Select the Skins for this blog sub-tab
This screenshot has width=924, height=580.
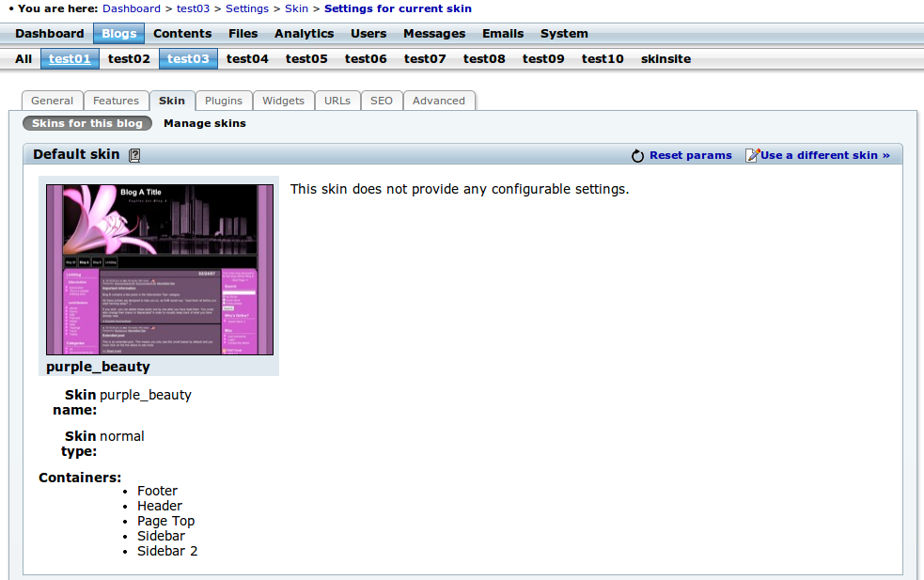tap(87, 123)
